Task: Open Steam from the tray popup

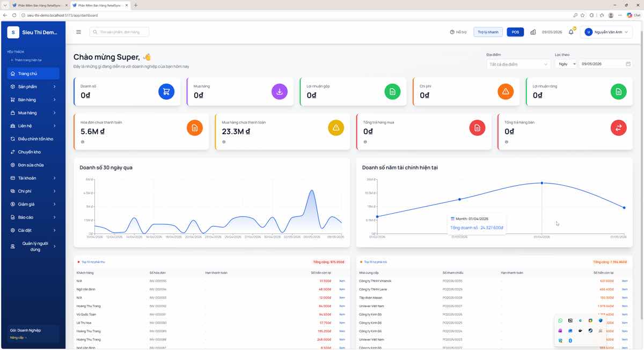Action: point(590,331)
